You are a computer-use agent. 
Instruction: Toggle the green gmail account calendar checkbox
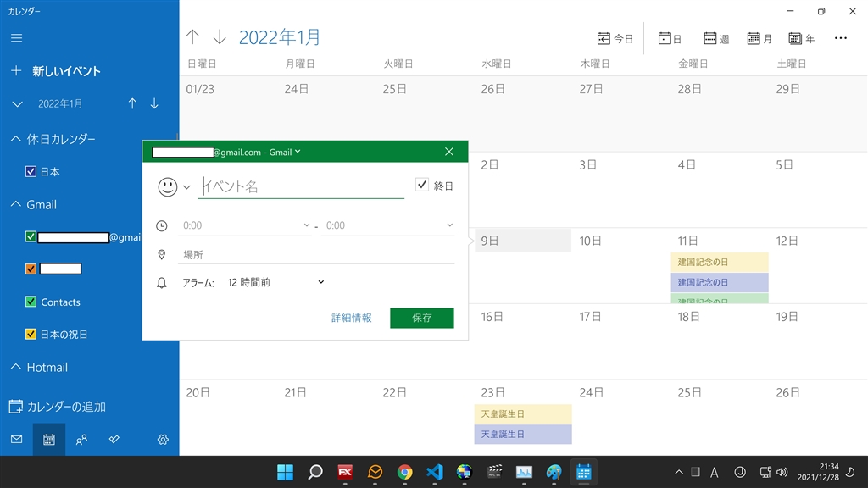click(x=31, y=237)
